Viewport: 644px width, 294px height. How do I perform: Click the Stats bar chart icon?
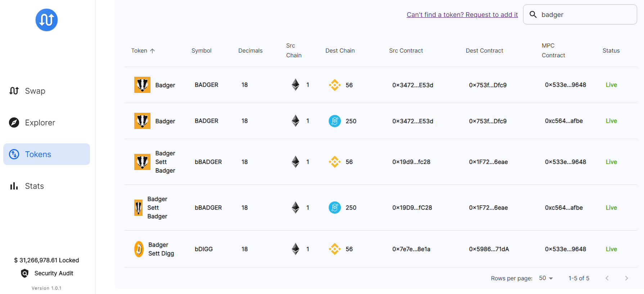click(x=14, y=186)
